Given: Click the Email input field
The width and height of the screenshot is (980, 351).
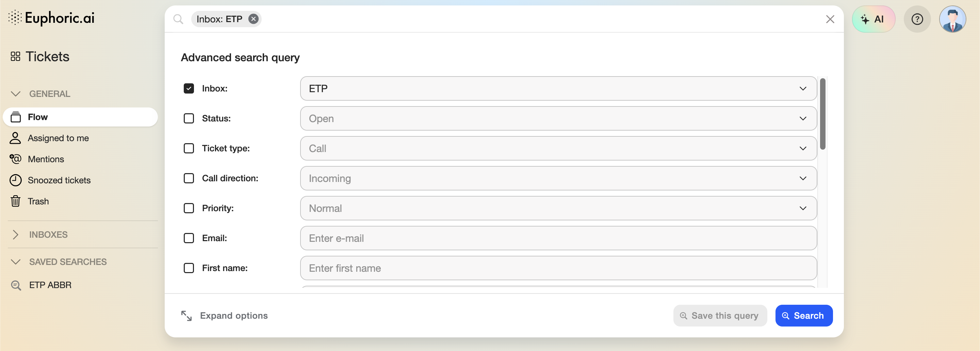Looking at the screenshot, I should tap(558, 238).
